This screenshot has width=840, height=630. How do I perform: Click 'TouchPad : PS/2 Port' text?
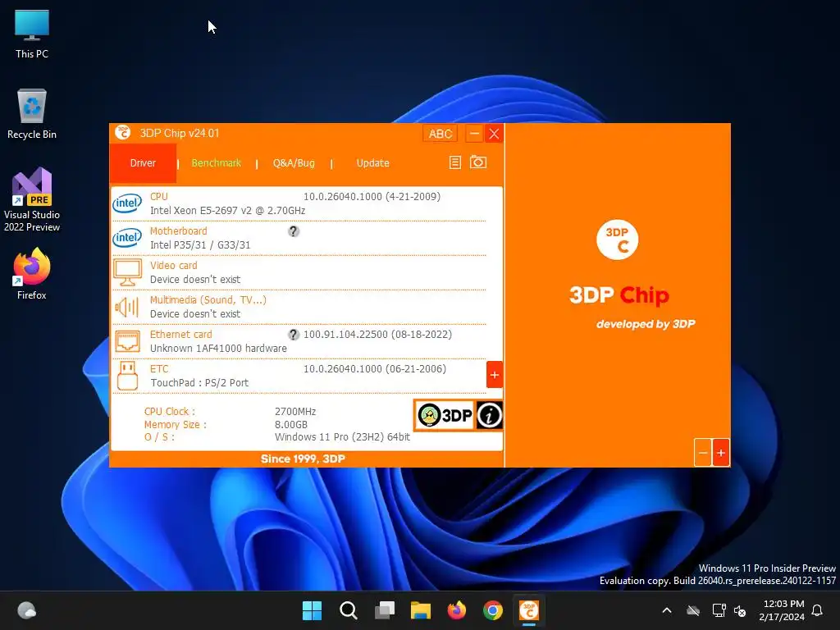click(199, 382)
